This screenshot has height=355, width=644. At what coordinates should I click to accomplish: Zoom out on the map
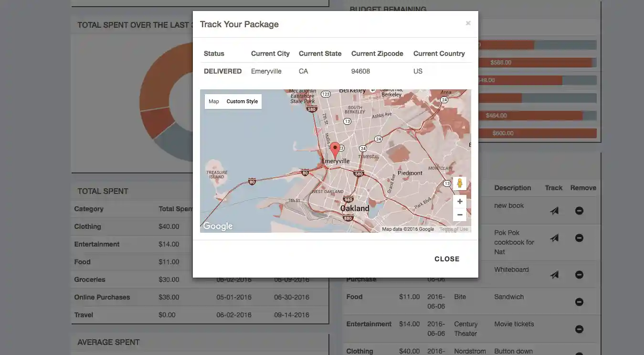click(x=460, y=215)
